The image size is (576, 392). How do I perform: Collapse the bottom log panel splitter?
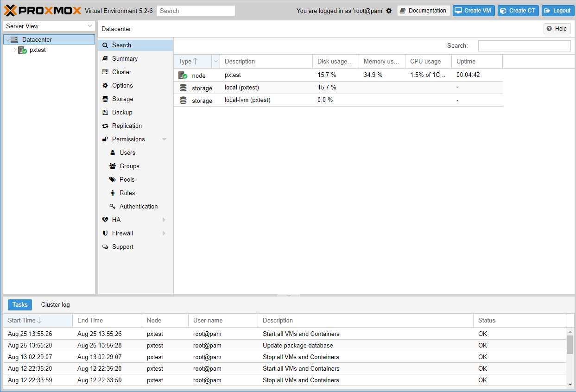click(x=288, y=295)
